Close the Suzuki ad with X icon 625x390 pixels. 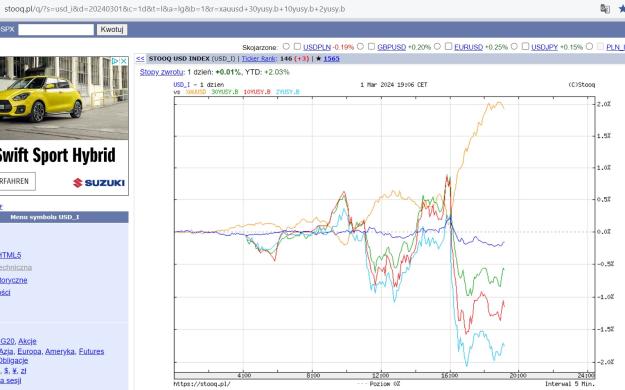pos(124,61)
